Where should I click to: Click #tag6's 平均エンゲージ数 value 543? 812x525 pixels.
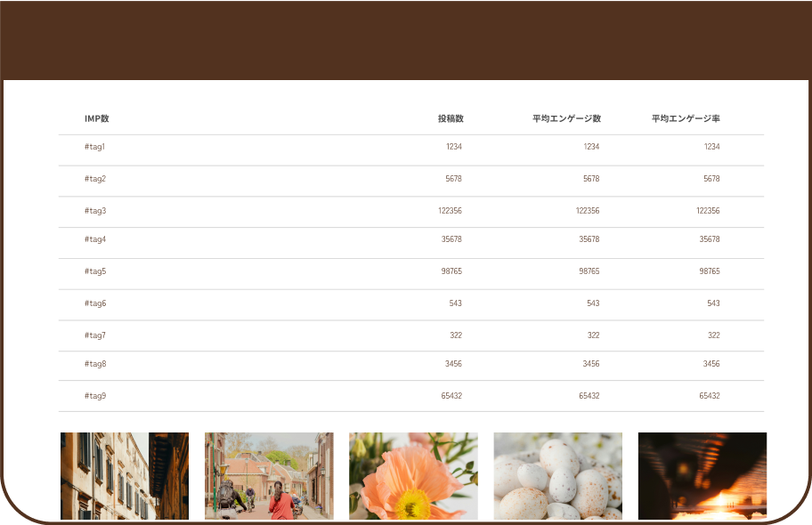[594, 303]
